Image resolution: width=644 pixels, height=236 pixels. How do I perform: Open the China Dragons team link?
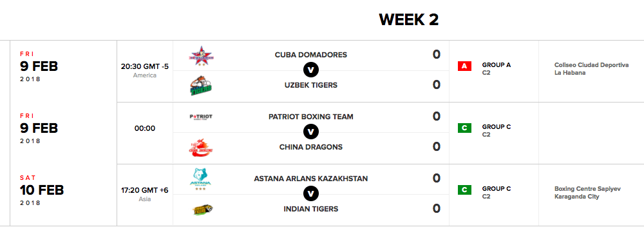pos(311,147)
